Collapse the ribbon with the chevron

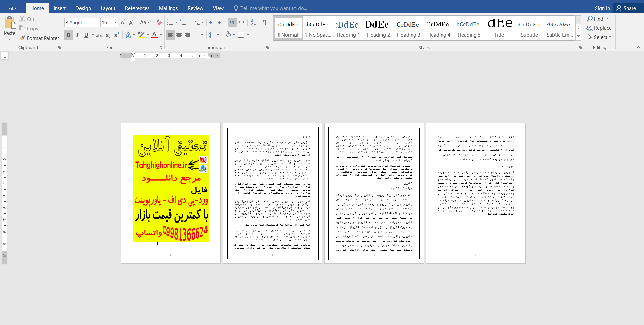(x=638, y=47)
